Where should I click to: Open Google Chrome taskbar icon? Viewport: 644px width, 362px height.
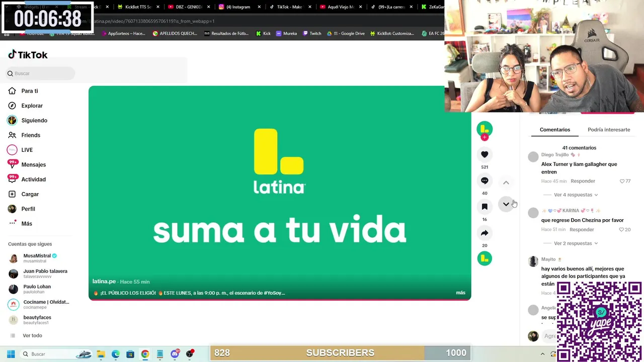pyautogui.click(x=145, y=354)
